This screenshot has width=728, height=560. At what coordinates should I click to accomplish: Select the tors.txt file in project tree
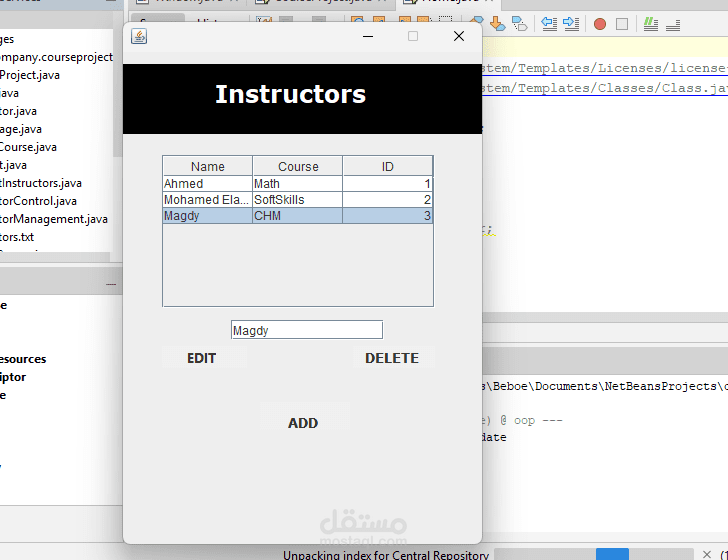click(x=17, y=237)
